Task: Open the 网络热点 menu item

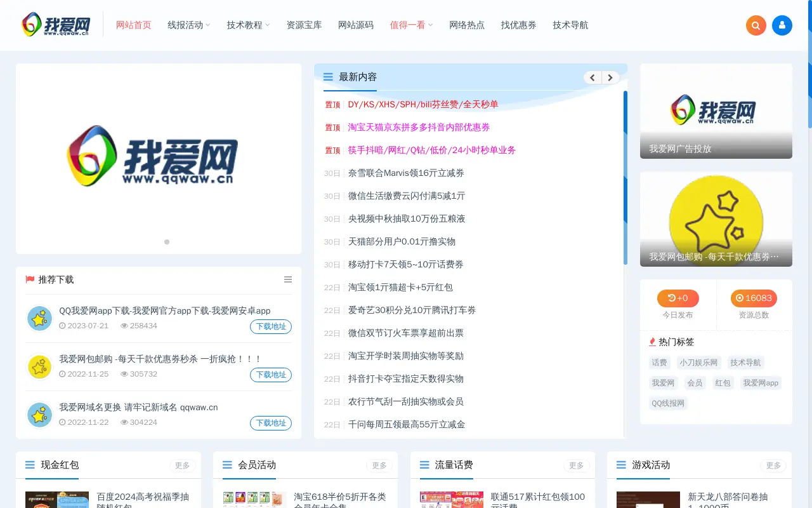Action: tap(467, 25)
